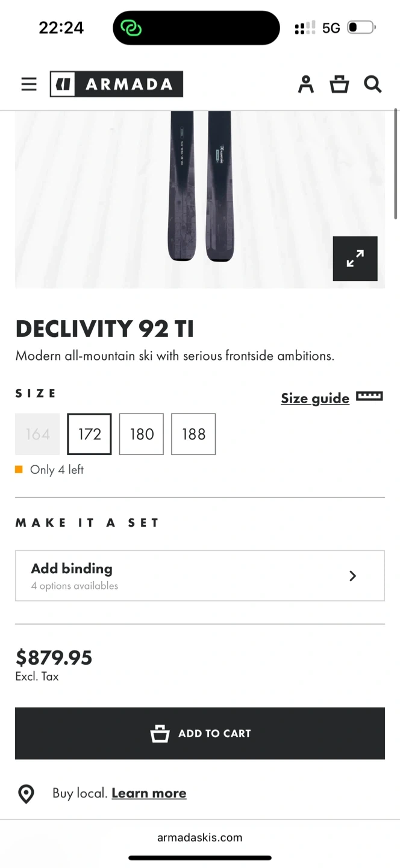The width and height of the screenshot is (400, 868).
Task: Open the shopping cart icon in header
Action: tap(339, 84)
